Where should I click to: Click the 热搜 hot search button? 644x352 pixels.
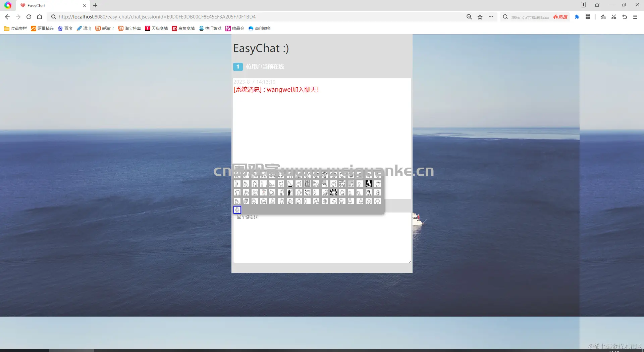pos(560,17)
